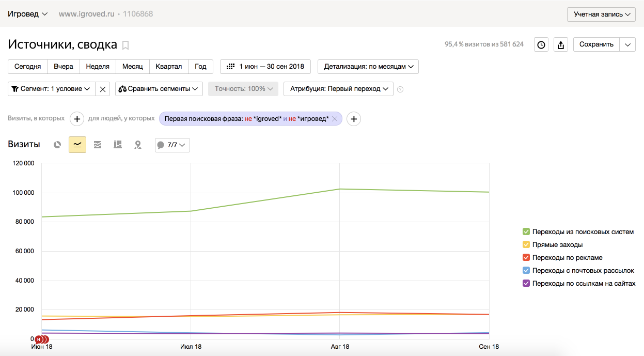The width and height of the screenshot is (644, 356).
Task: Open the Учетная запись account menu
Action: coord(601,14)
